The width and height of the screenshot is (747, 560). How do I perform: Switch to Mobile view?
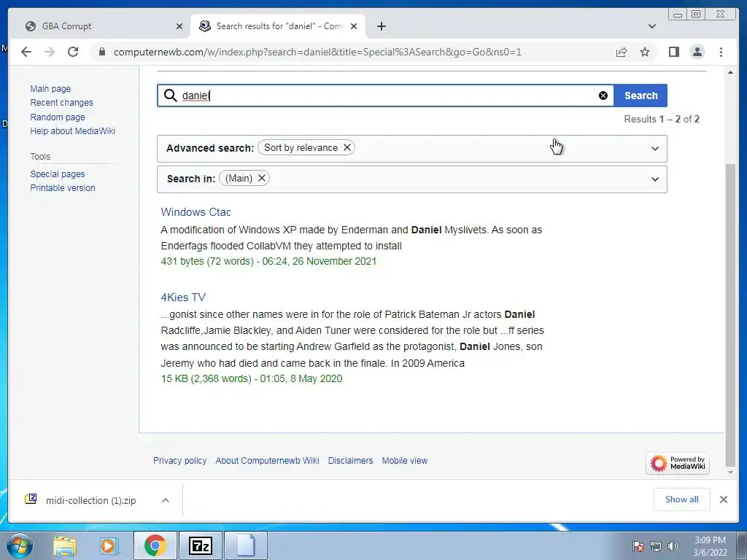point(404,461)
